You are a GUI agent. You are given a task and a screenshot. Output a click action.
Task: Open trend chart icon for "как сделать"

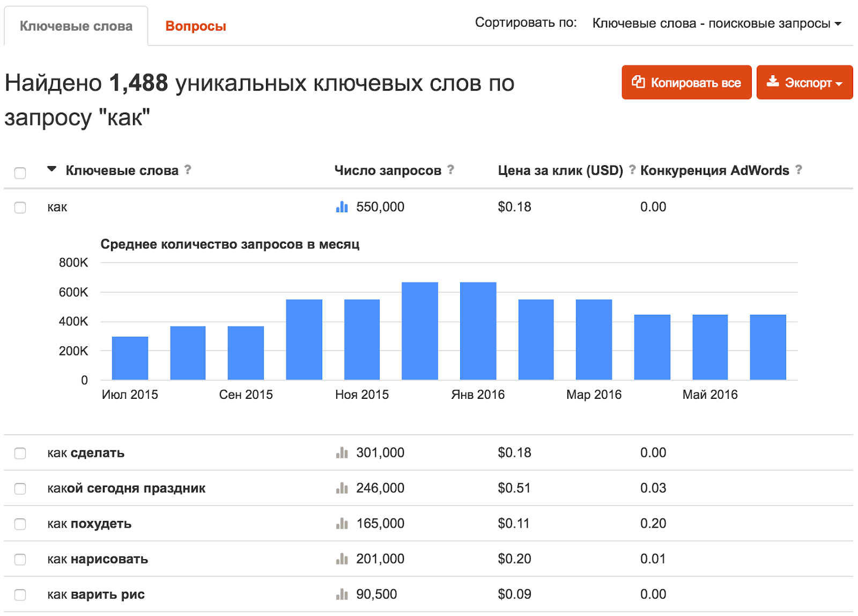pyautogui.click(x=342, y=453)
